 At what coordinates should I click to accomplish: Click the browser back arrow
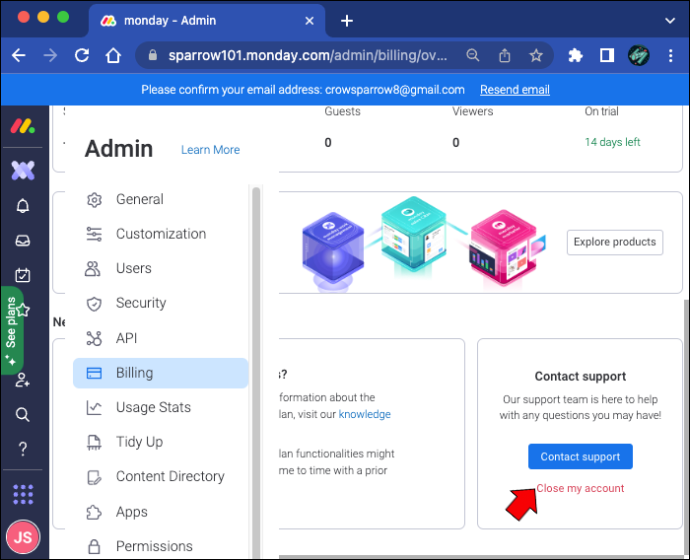tap(18, 55)
